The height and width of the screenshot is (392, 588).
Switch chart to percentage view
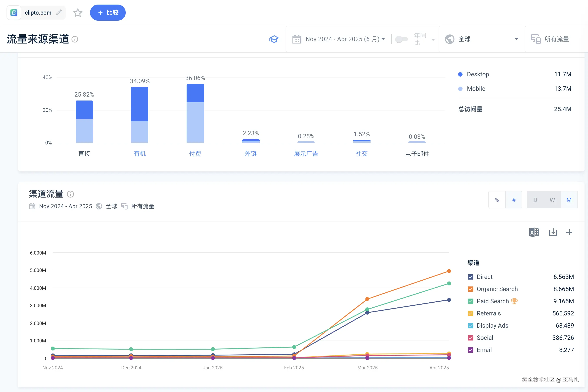point(497,200)
